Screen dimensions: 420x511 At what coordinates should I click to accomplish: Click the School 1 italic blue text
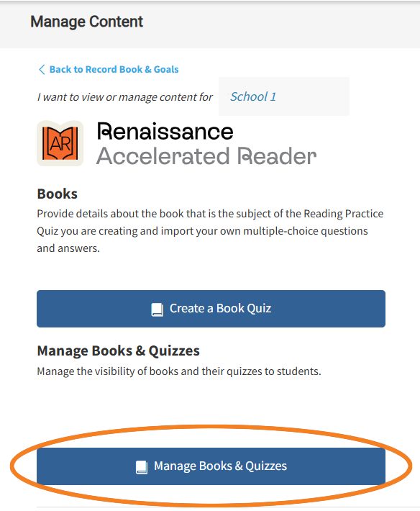[253, 96]
